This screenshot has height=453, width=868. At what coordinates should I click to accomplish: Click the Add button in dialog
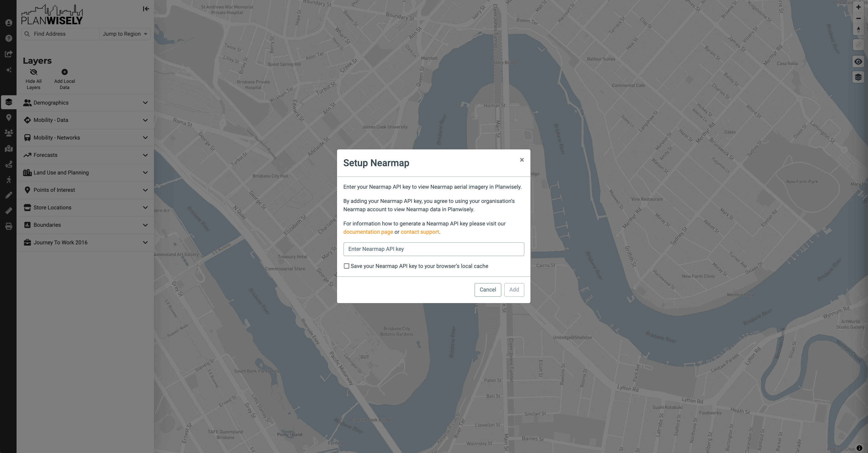click(514, 289)
